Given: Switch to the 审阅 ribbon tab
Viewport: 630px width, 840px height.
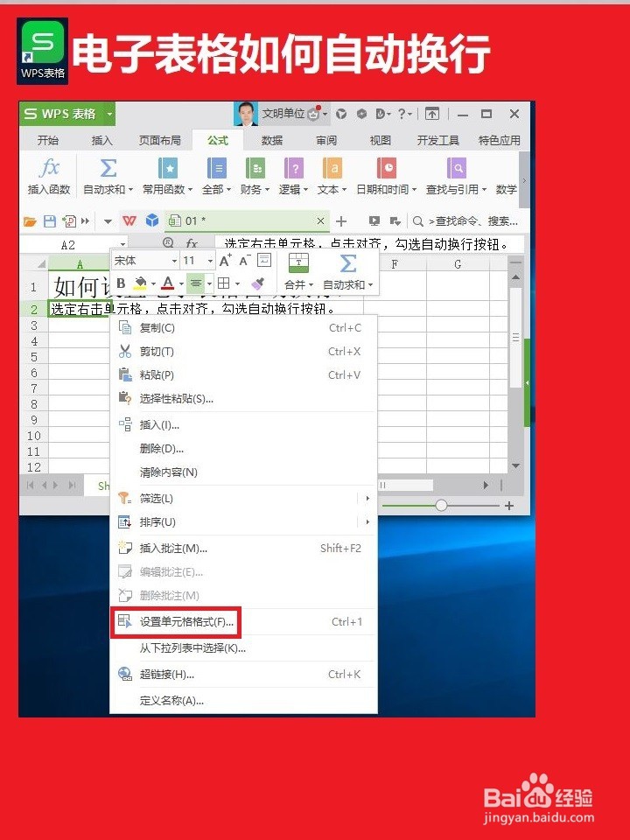Looking at the screenshot, I should [326, 140].
